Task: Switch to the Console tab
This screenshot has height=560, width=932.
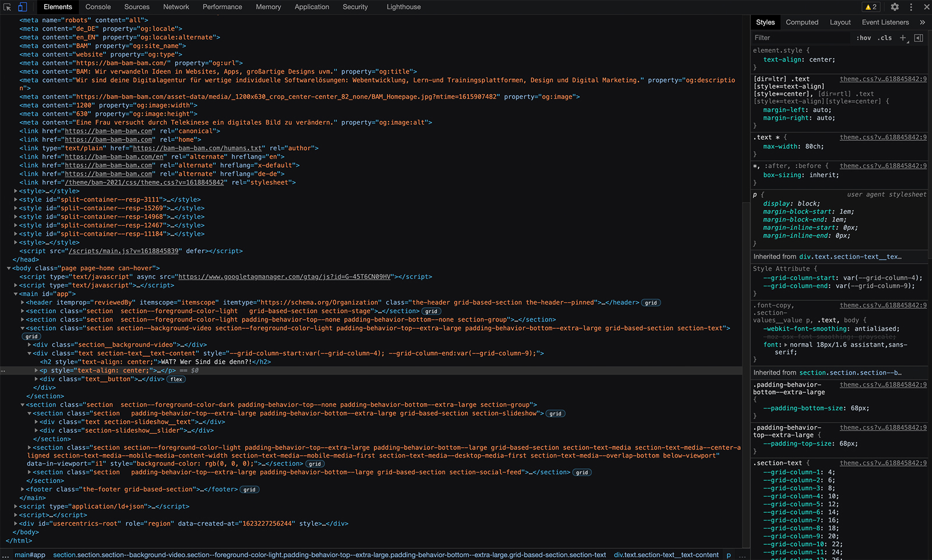Action: (x=98, y=7)
